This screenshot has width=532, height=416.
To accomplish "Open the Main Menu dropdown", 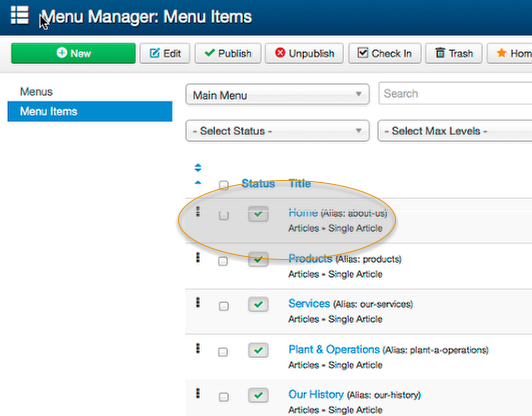I will pyautogui.click(x=278, y=94).
